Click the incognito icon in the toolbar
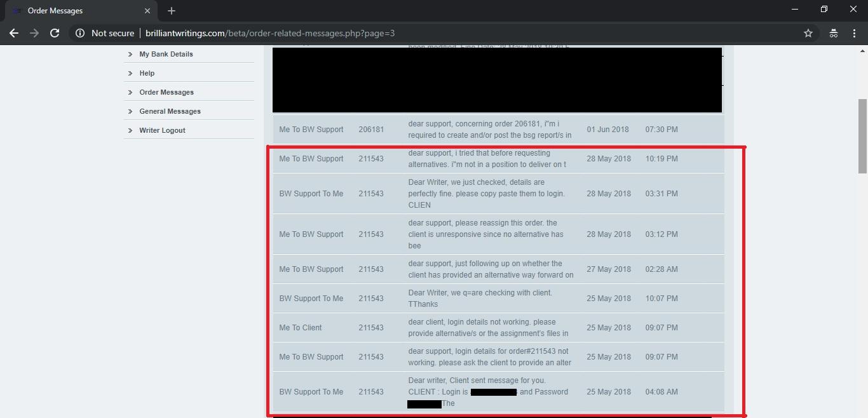This screenshot has width=868, height=418. click(833, 33)
